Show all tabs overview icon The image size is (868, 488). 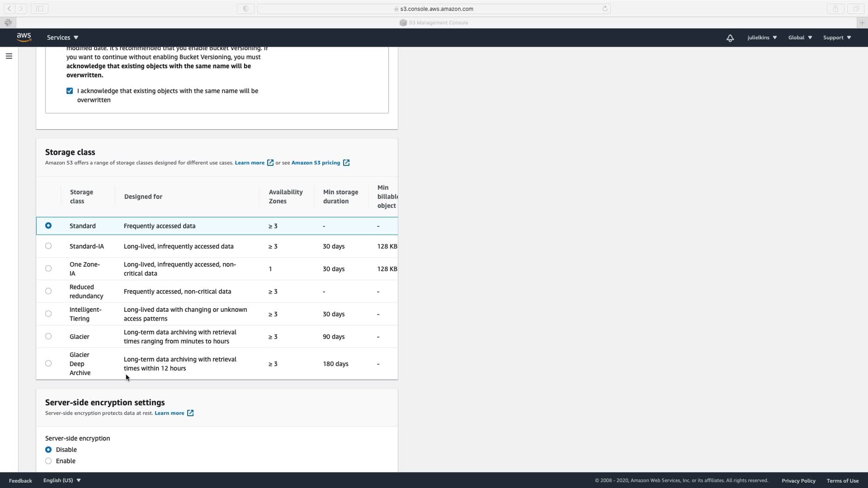coord(855,8)
